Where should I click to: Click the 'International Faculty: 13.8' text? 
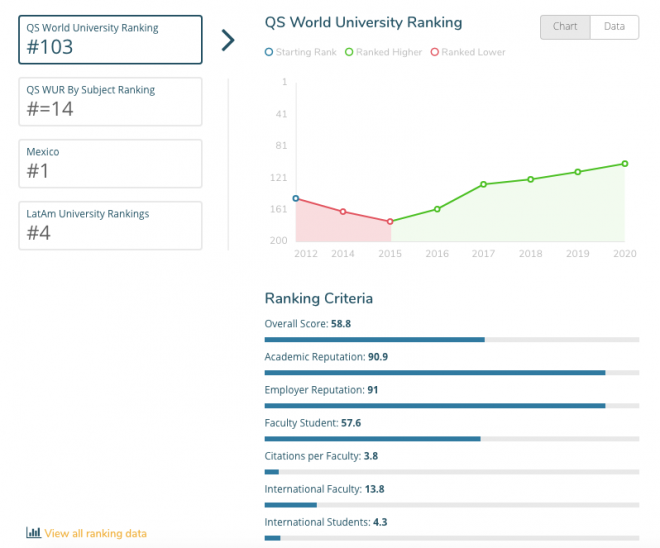(x=325, y=489)
